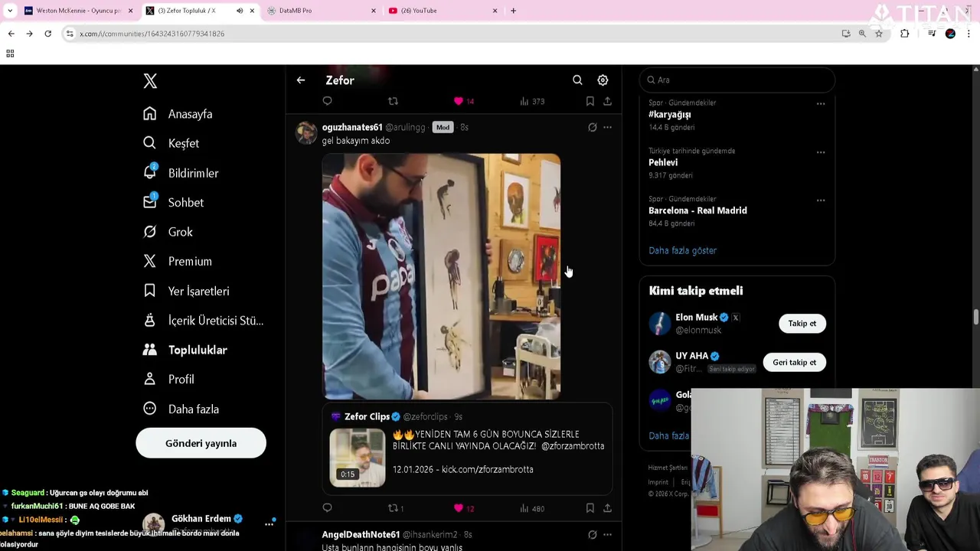The height and width of the screenshot is (551, 980).
Task: Play the video in oguzhanates61 post
Action: pos(441,276)
